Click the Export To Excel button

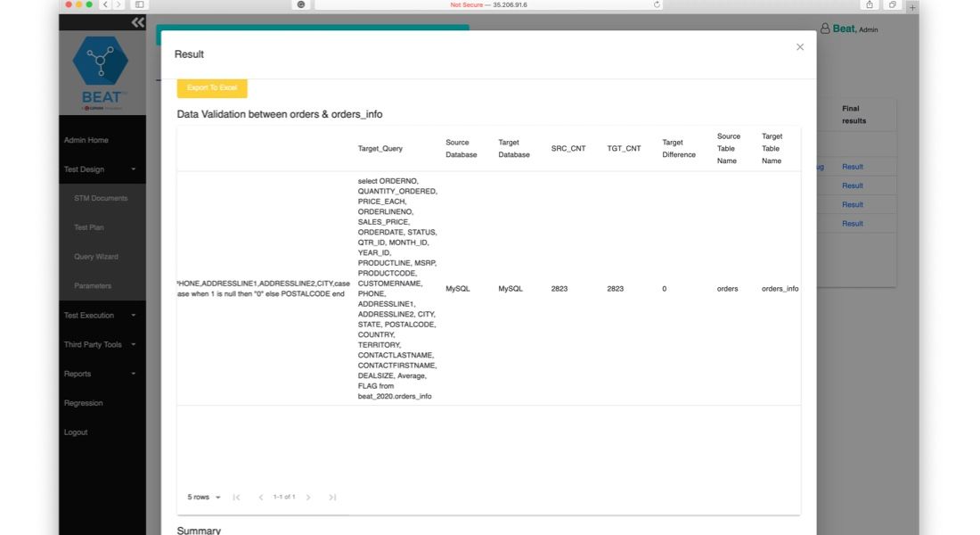[x=211, y=88]
